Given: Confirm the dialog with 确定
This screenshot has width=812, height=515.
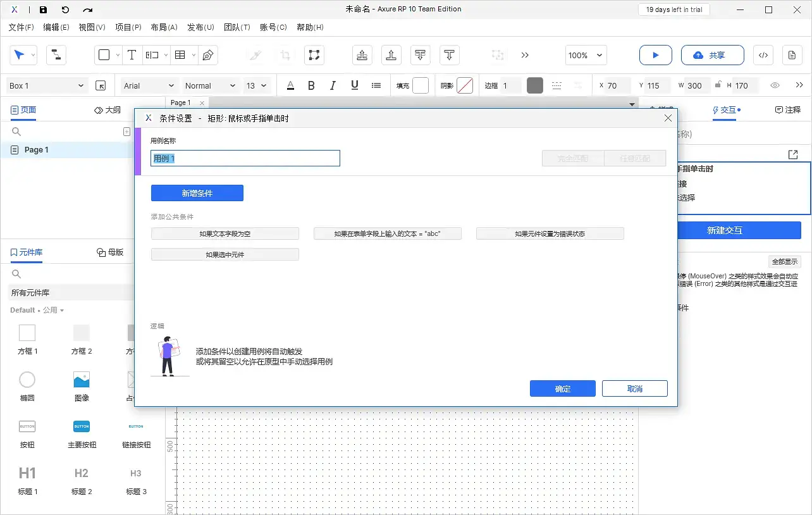Looking at the screenshot, I should point(562,388).
